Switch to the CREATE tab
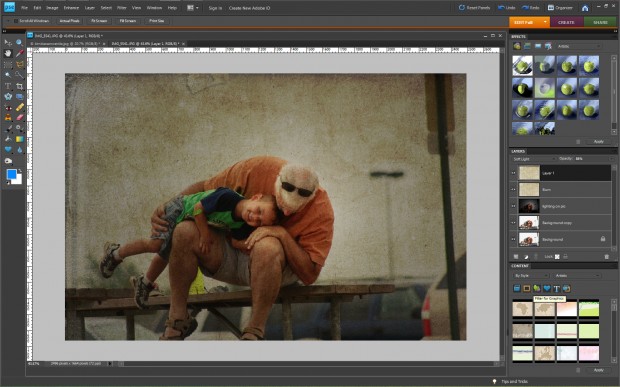 [566, 22]
